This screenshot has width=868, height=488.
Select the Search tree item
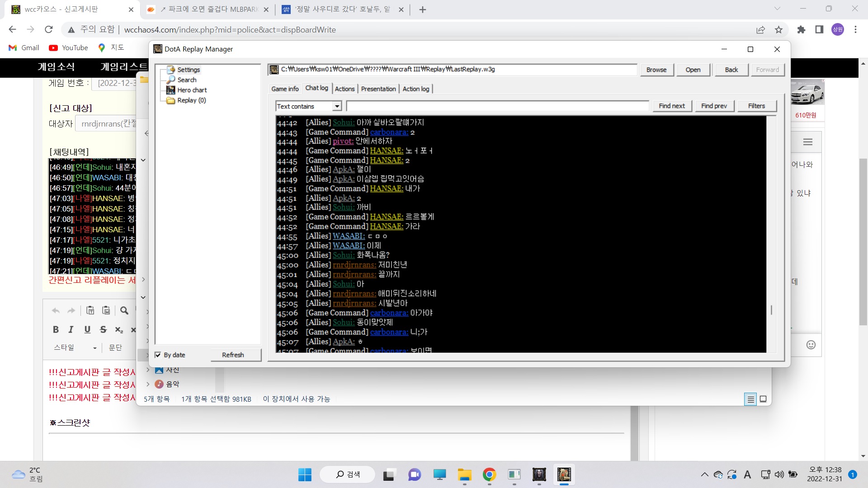coord(186,80)
